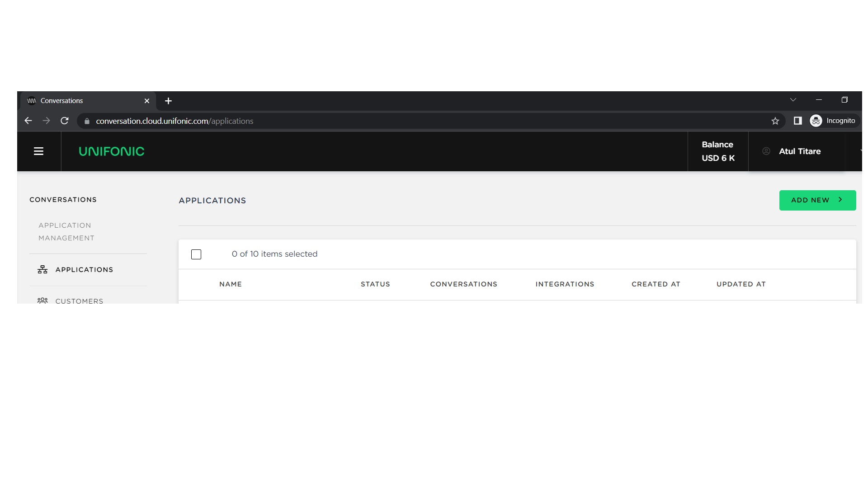Reload the page in the browser
The height and width of the screenshot is (488, 868).
click(x=65, y=121)
